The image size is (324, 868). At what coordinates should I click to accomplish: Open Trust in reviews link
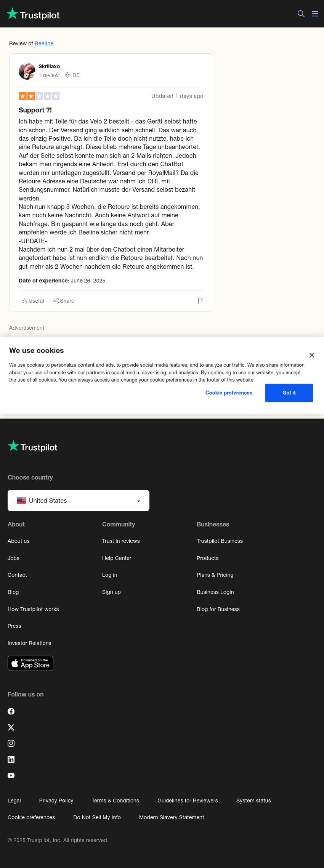point(121,541)
